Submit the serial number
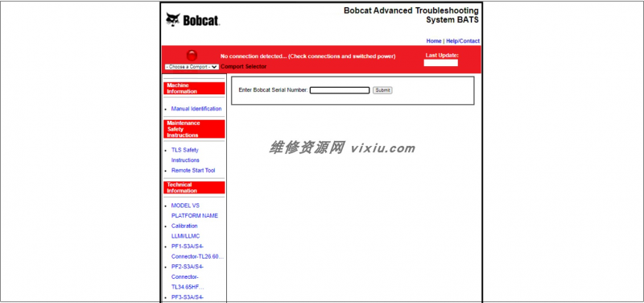Screen dimensions: 644x303 click(382, 90)
